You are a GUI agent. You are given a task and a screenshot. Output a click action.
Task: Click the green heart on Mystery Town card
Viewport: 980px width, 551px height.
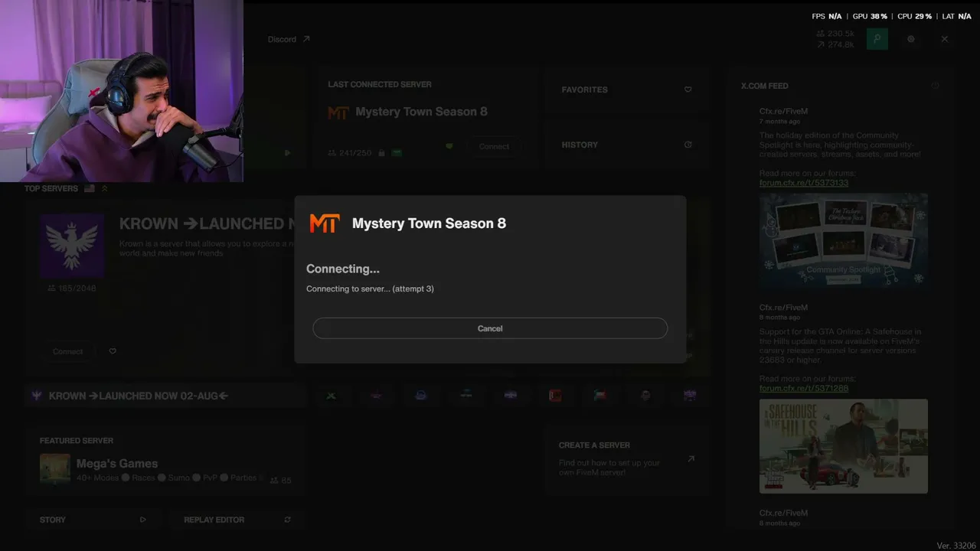pyautogui.click(x=449, y=146)
